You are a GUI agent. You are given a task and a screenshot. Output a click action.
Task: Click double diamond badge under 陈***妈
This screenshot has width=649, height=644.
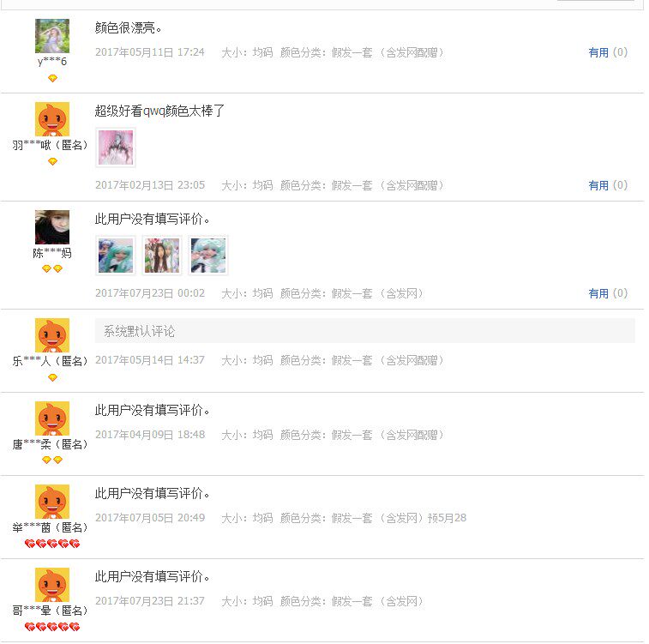pos(52,269)
